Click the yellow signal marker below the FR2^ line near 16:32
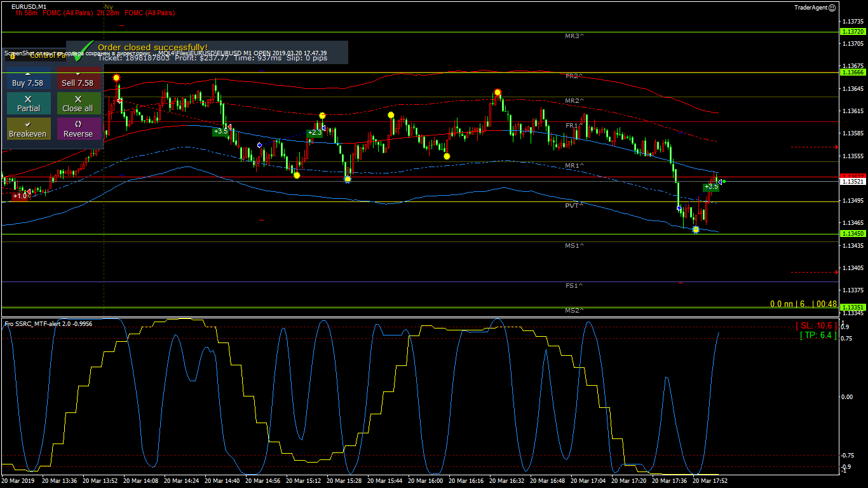 [498, 92]
